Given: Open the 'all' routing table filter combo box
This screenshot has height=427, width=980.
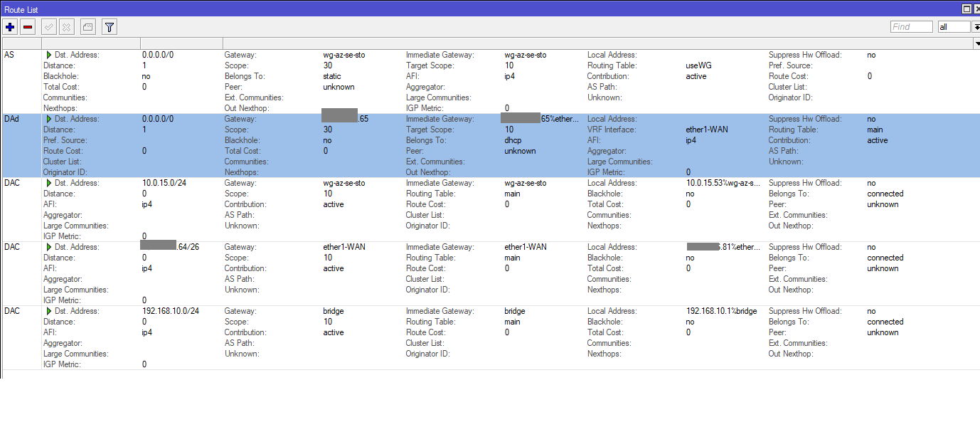Looking at the screenshot, I should 954,27.
